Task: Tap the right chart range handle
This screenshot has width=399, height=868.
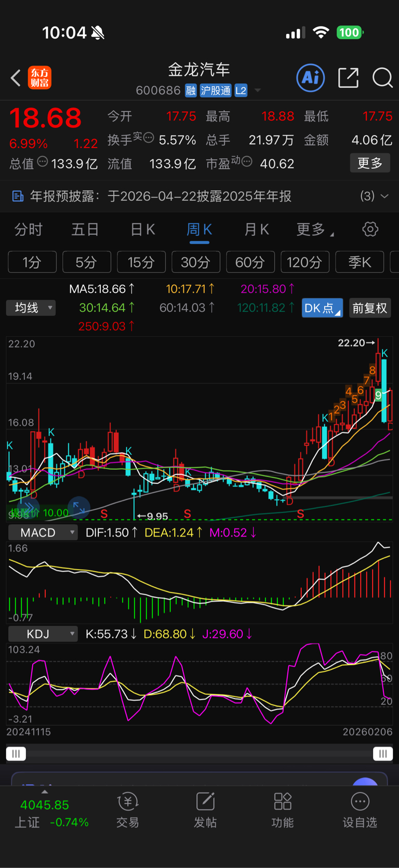Action: (383, 754)
